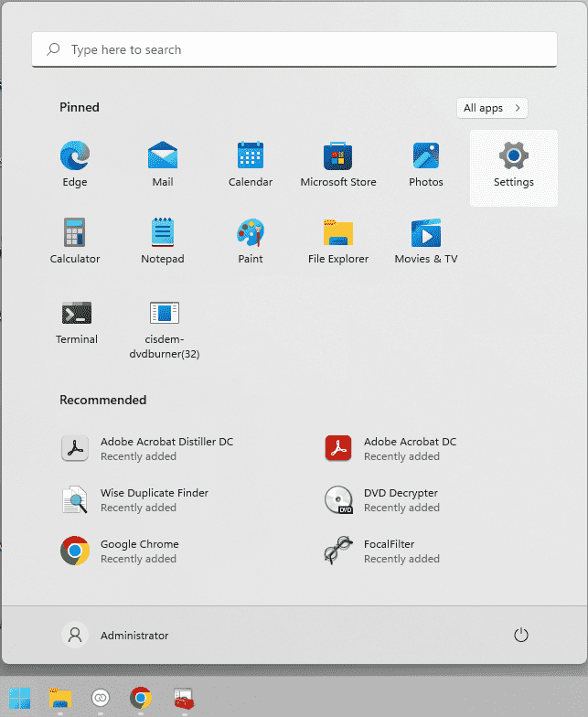Launch cisdem-dvdburner(32)
The width and height of the screenshot is (588, 717).
(165, 329)
